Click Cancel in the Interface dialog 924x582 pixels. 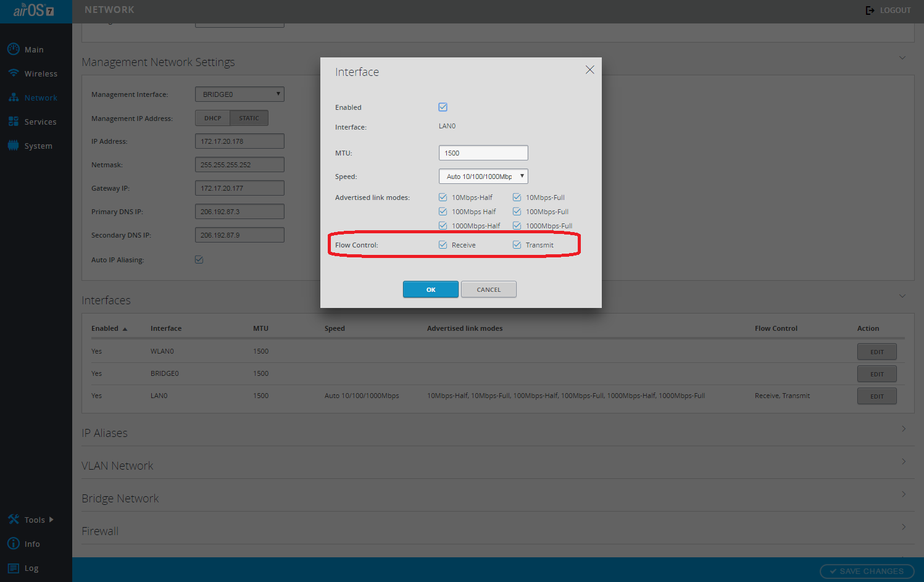point(488,289)
